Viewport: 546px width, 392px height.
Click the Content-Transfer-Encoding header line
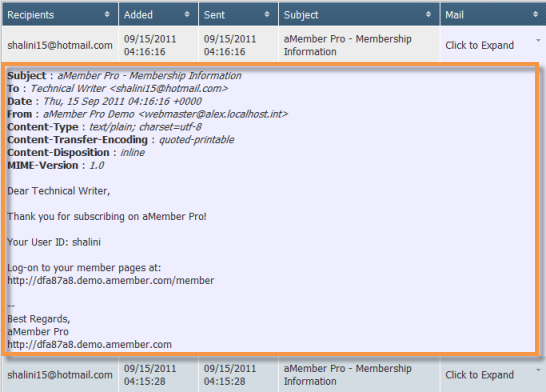pos(121,140)
